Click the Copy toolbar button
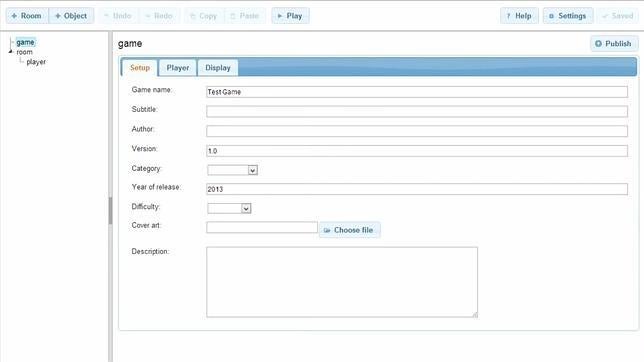Viewport: 644px width, 362px height. pyautogui.click(x=204, y=16)
